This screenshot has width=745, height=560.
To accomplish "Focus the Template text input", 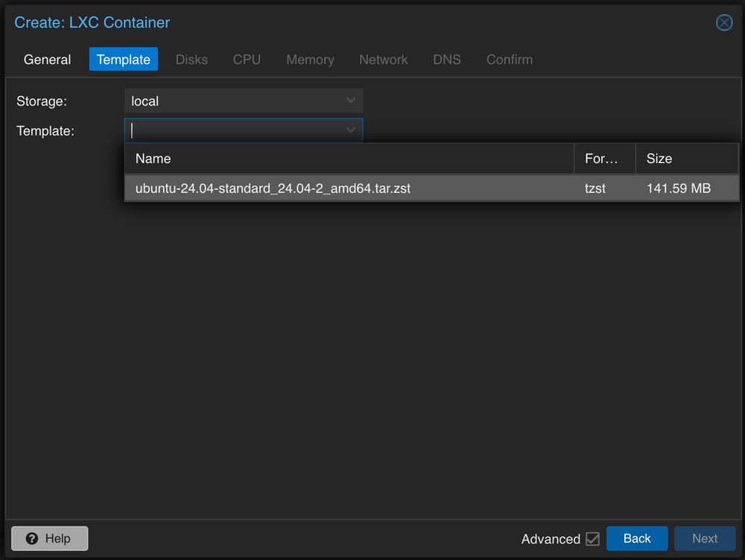I will click(232, 130).
